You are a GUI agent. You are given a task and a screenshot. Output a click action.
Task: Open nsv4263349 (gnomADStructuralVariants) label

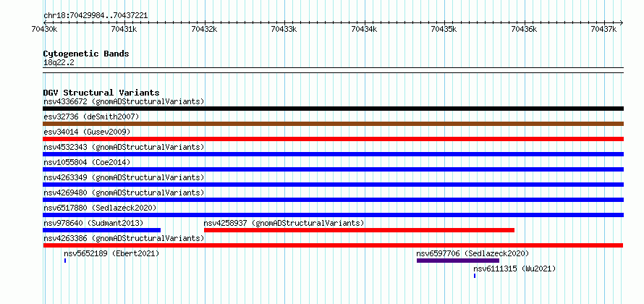coord(124,177)
